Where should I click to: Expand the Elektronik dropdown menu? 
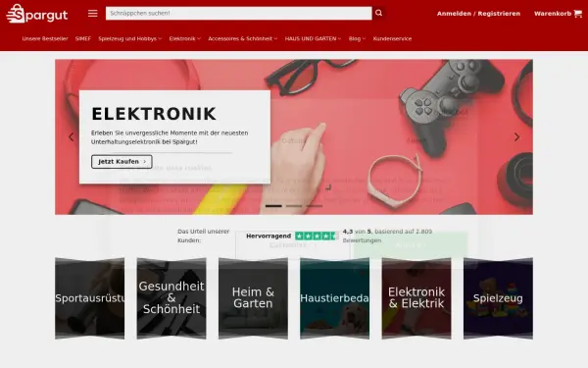[x=185, y=38]
